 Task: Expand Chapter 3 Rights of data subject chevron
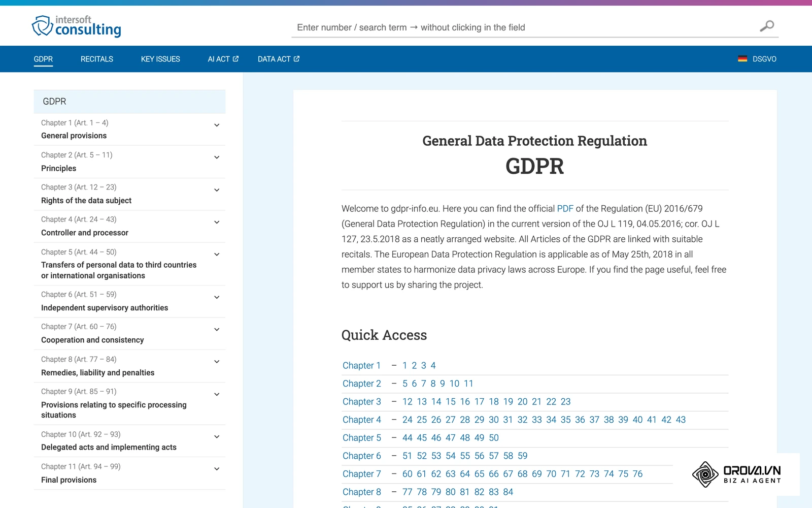coord(217,190)
